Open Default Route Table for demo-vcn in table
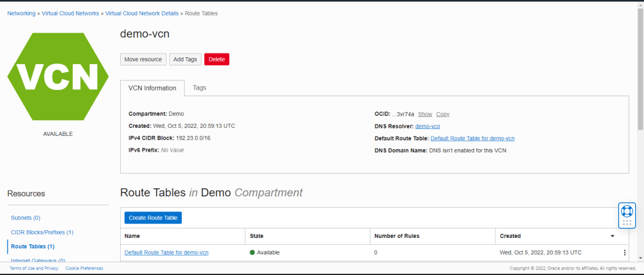Screen dimensions: 644x275 click(x=166, y=252)
